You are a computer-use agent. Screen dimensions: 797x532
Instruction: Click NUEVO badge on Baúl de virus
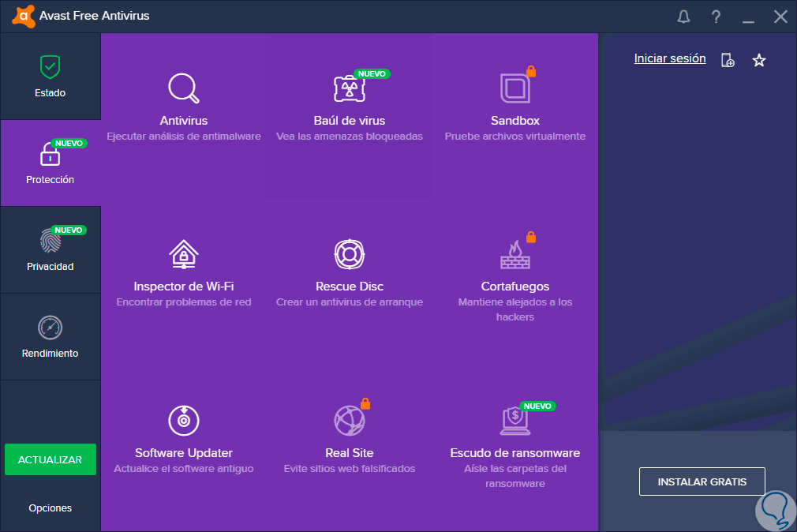tap(372, 73)
